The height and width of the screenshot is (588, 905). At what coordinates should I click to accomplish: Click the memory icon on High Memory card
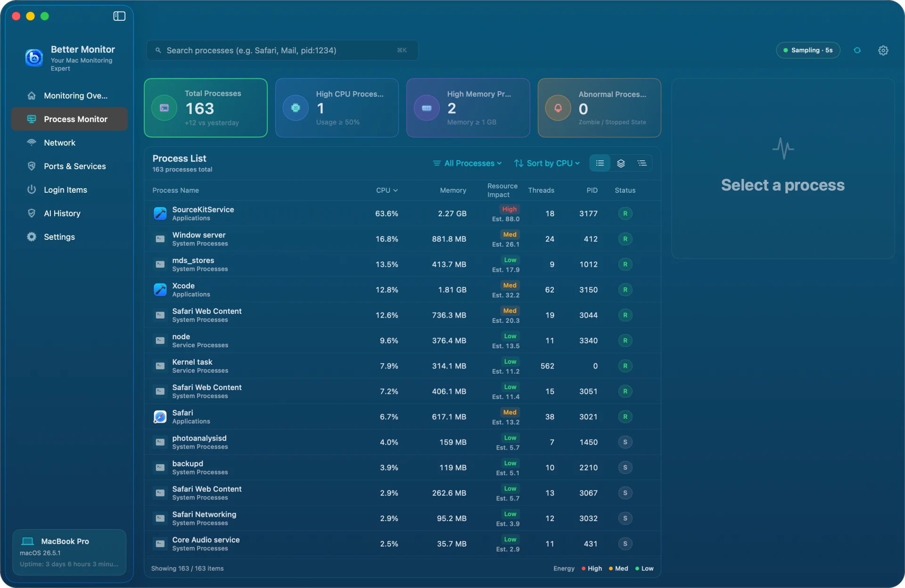coord(427,108)
